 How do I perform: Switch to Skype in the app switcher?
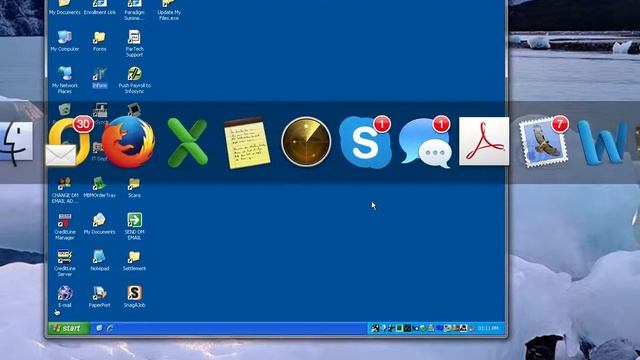[x=365, y=142]
